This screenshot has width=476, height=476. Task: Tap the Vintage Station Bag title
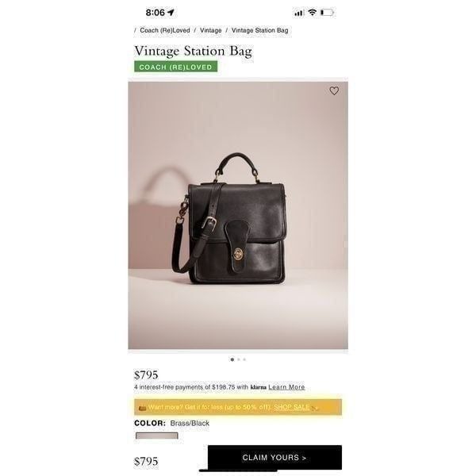(193, 51)
